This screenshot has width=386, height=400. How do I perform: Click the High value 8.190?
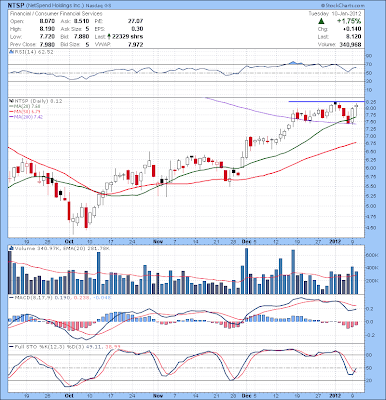point(47,29)
